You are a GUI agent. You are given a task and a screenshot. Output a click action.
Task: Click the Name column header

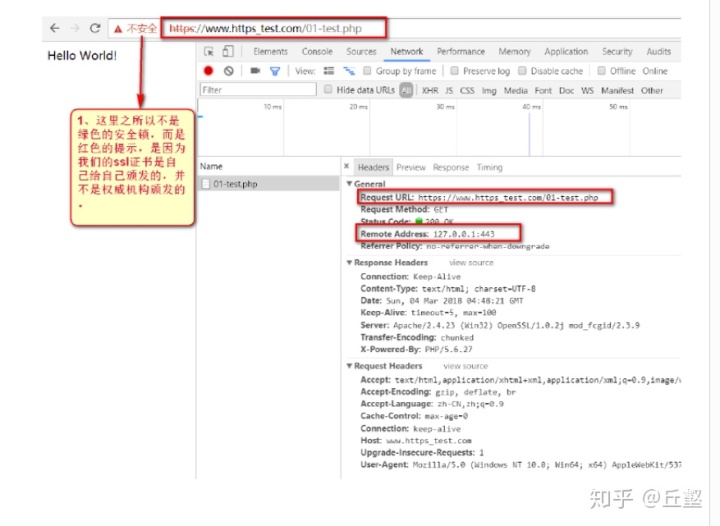(x=211, y=166)
